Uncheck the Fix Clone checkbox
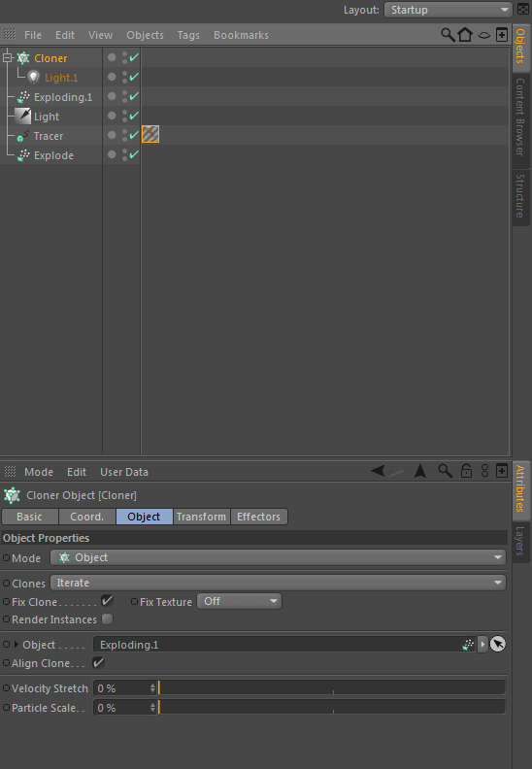 coord(107,601)
